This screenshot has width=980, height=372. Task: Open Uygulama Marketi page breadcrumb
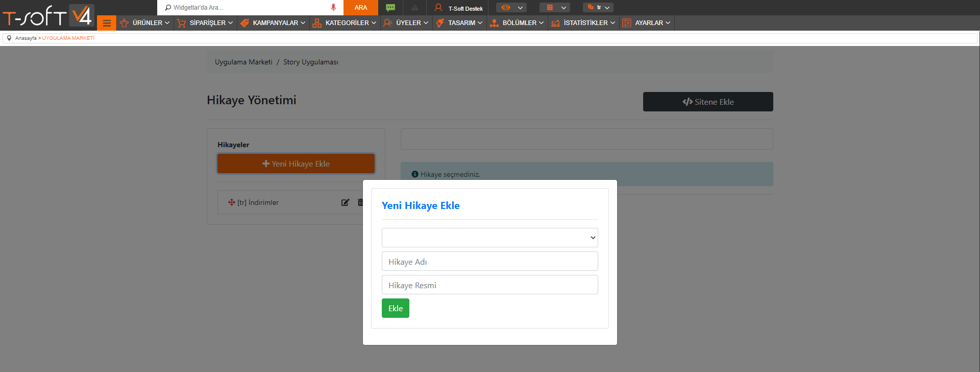tap(243, 62)
